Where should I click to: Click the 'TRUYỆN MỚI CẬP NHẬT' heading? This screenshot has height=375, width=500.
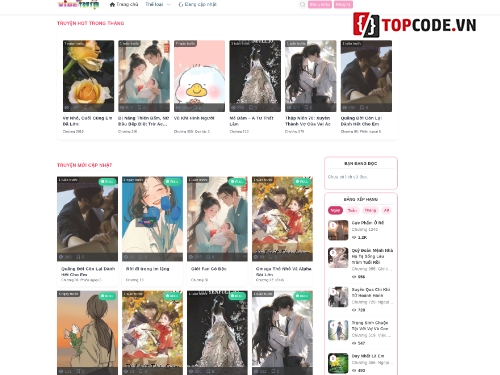click(85, 165)
